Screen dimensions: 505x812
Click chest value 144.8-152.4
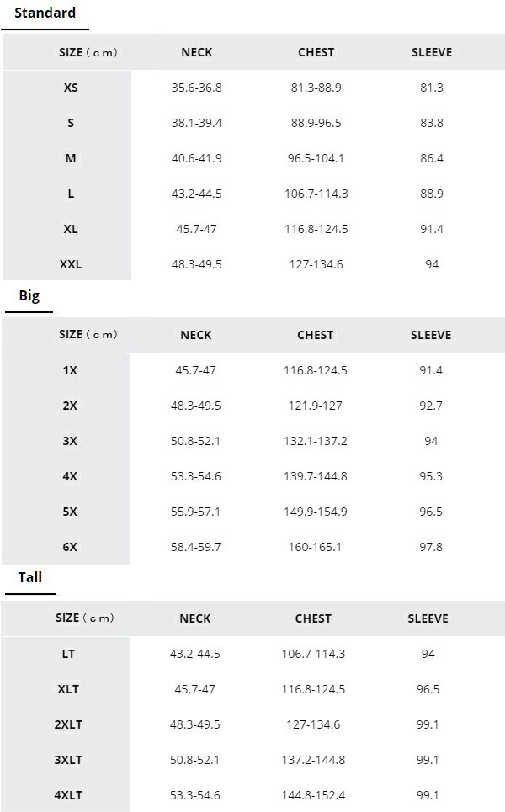click(313, 795)
